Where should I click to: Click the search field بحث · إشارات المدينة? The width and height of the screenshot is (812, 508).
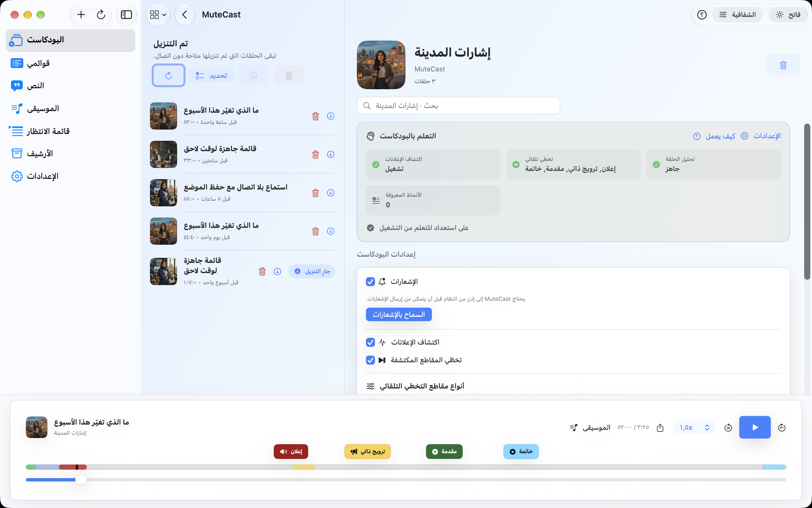pos(458,106)
